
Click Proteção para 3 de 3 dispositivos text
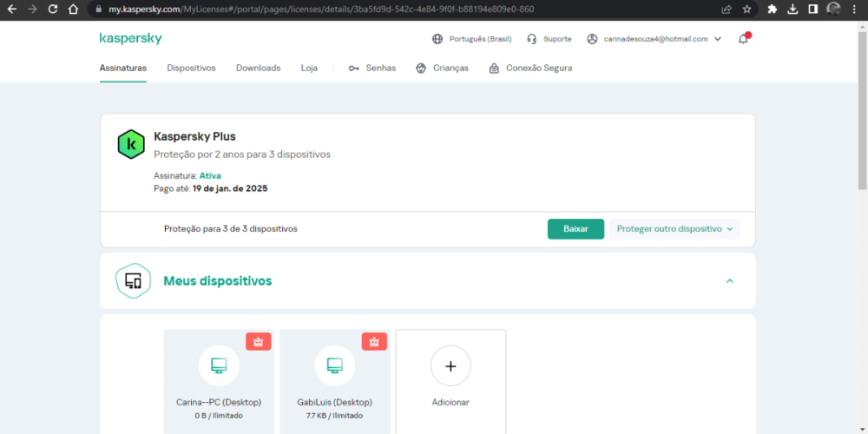[231, 228]
